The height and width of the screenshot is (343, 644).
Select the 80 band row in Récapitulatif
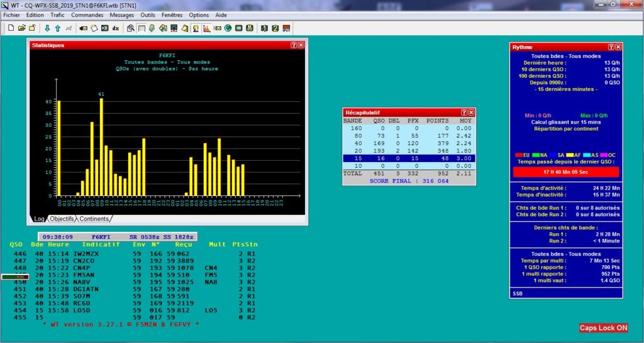pos(409,136)
